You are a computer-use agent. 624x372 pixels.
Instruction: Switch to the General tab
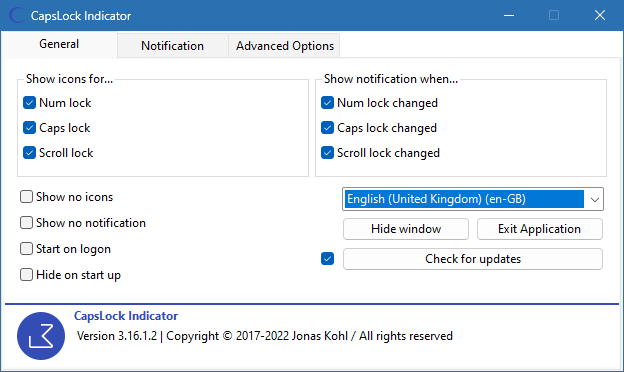[59, 44]
